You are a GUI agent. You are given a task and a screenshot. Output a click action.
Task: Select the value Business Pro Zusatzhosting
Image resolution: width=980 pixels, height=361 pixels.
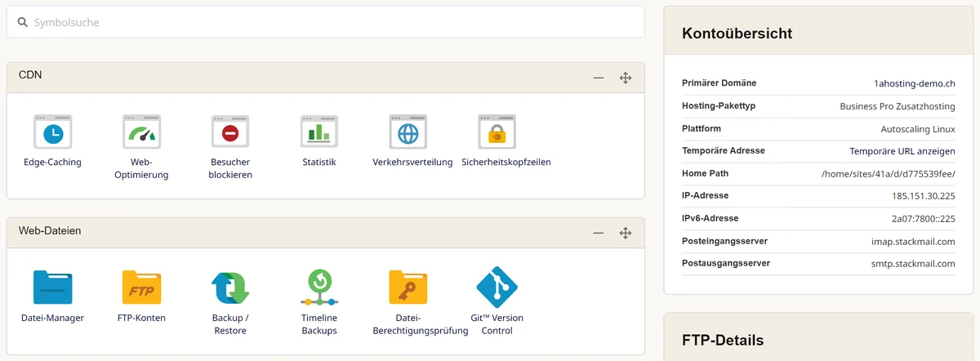(898, 106)
